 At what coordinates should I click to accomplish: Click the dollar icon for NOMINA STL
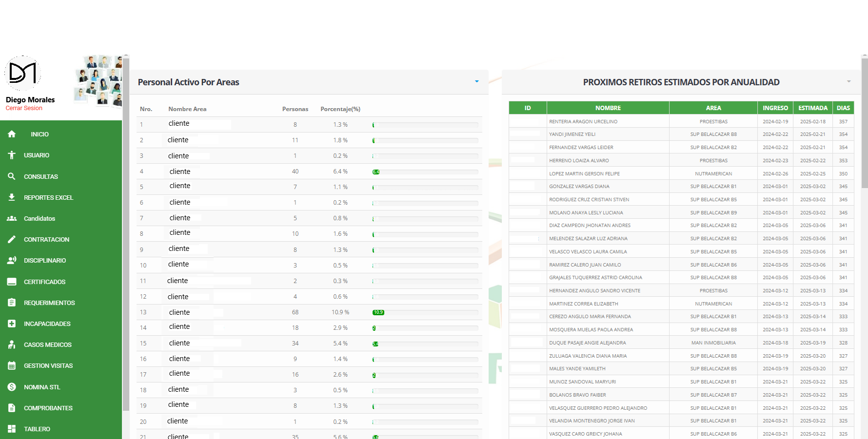coord(12,387)
